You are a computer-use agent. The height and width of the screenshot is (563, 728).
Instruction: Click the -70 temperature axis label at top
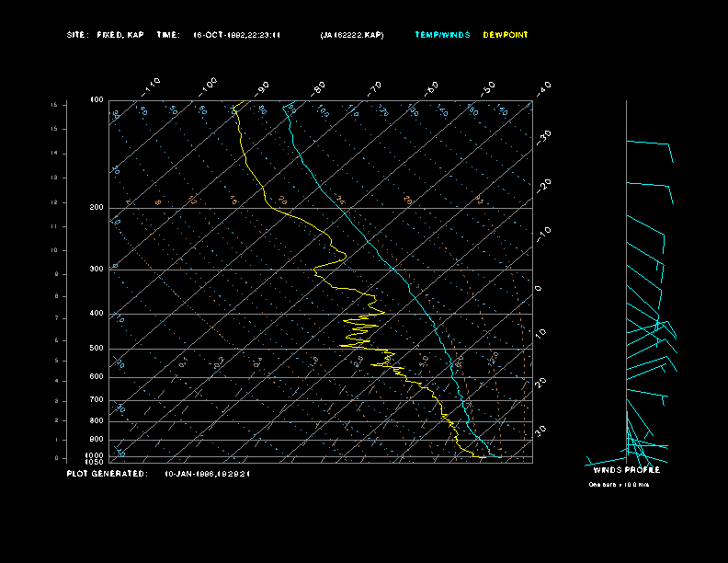pyautogui.click(x=375, y=87)
